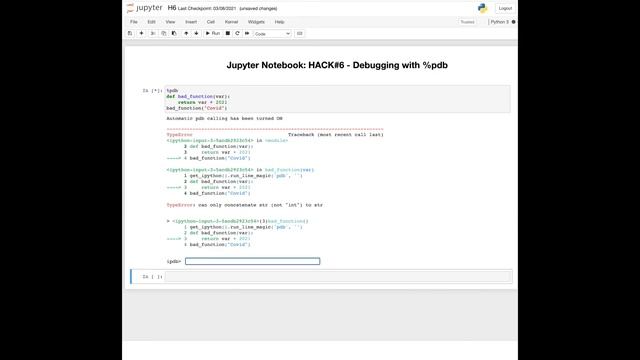
Task: Click the Python logo icon
Action: click(482, 8)
